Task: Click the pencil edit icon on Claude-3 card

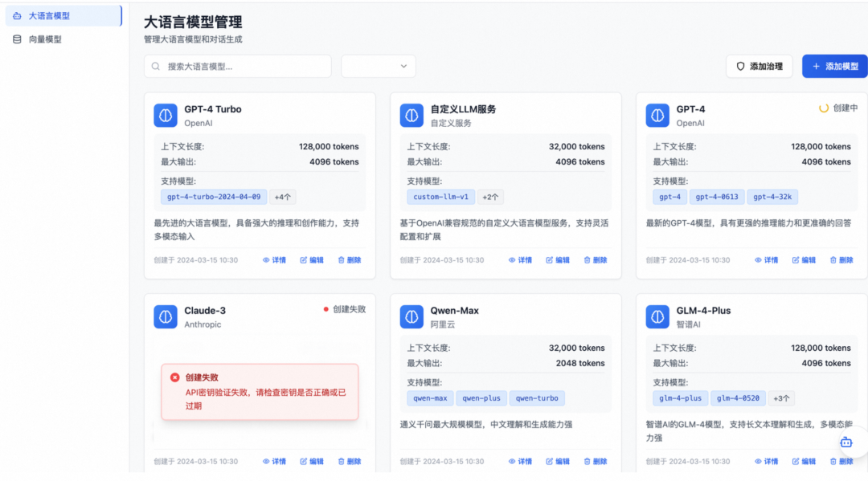Action: (x=304, y=461)
